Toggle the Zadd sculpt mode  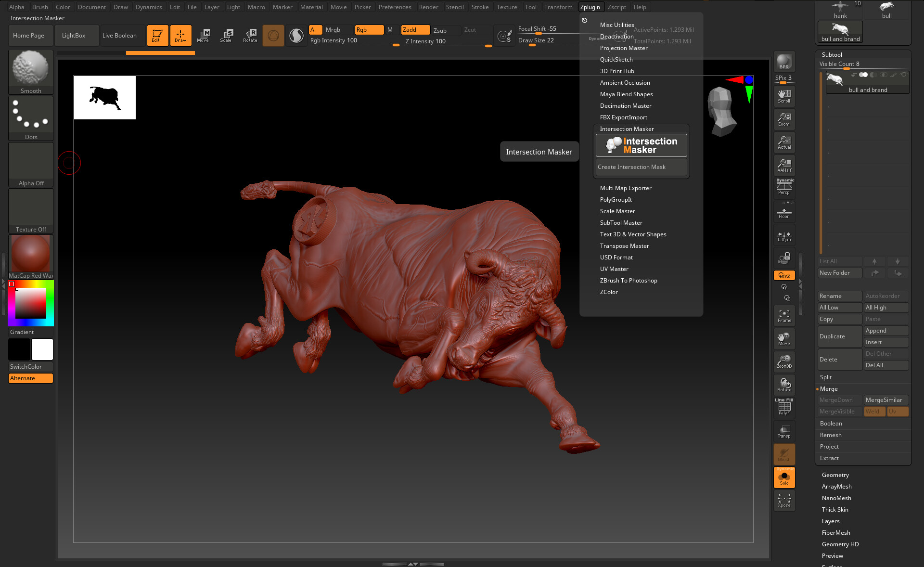click(415, 30)
